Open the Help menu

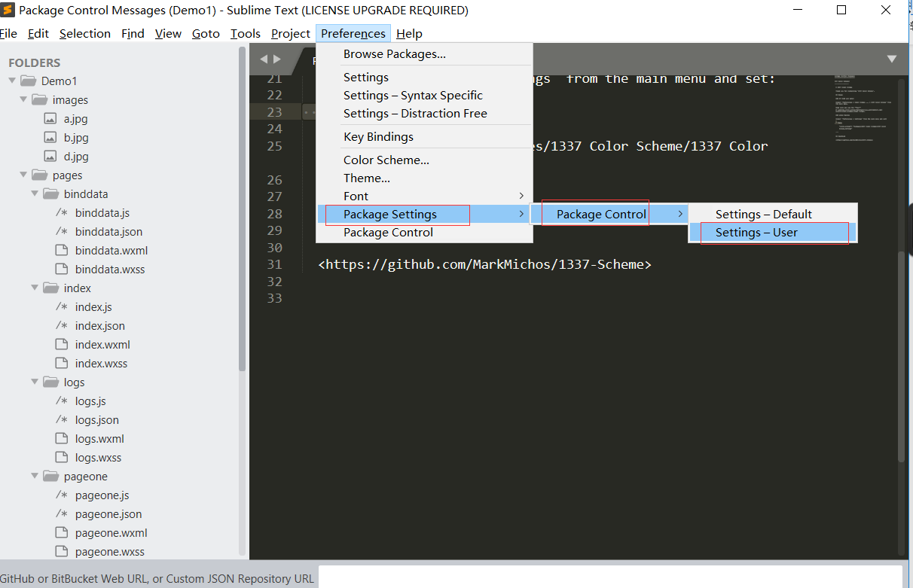tap(409, 33)
